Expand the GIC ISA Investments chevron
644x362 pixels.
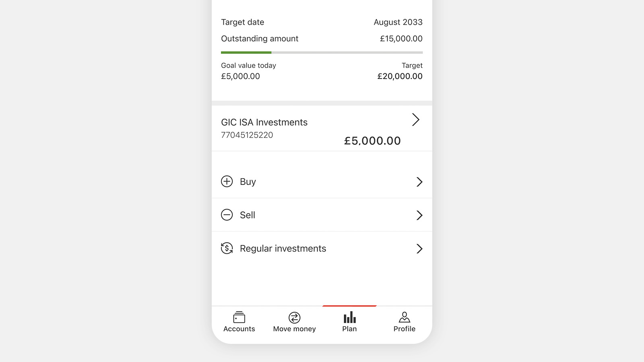[x=416, y=119]
